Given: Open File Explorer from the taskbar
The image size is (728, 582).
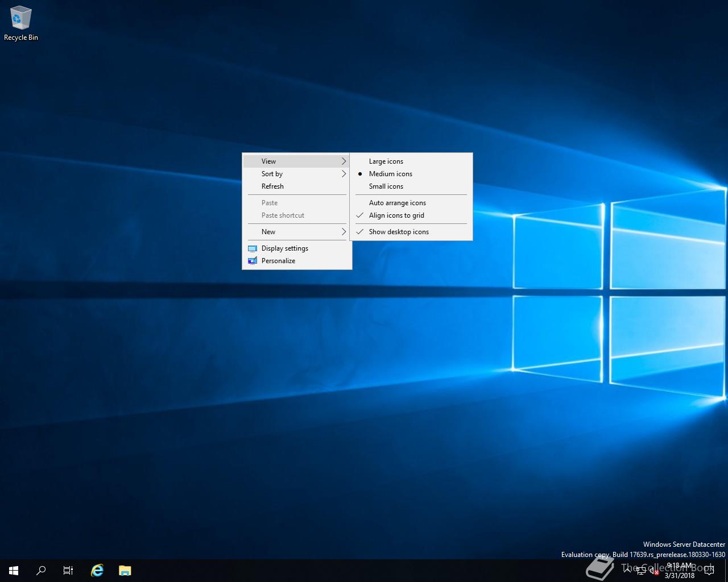Looking at the screenshot, I should point(125,571).
